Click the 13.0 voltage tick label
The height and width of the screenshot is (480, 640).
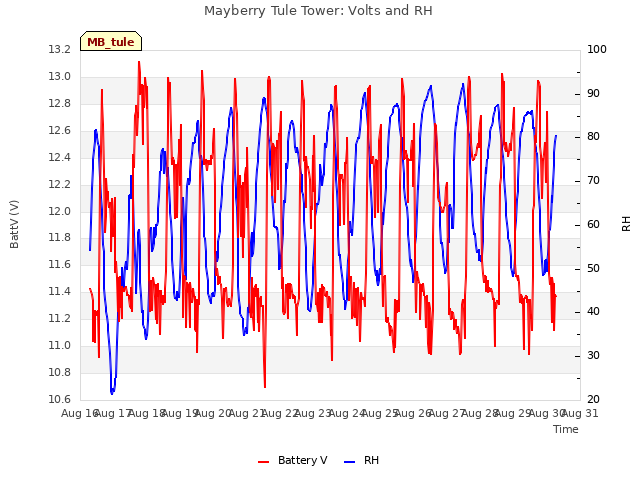60,76
